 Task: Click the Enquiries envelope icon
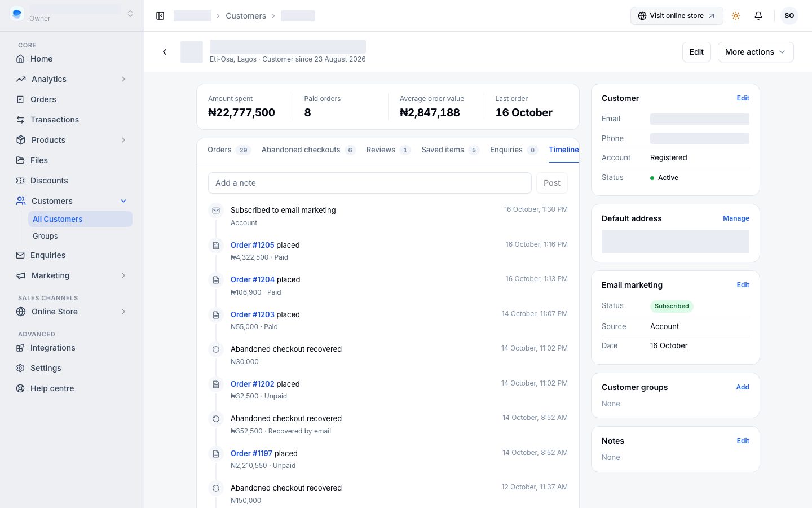(20, 255)
